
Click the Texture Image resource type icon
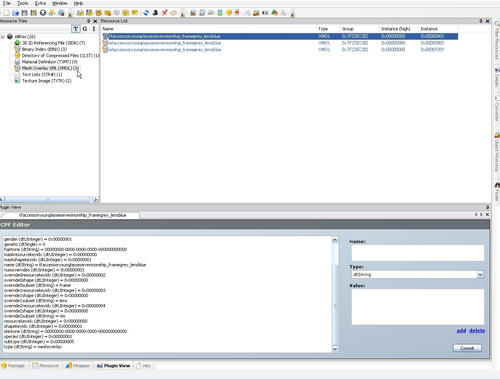[x=17, y=81]
